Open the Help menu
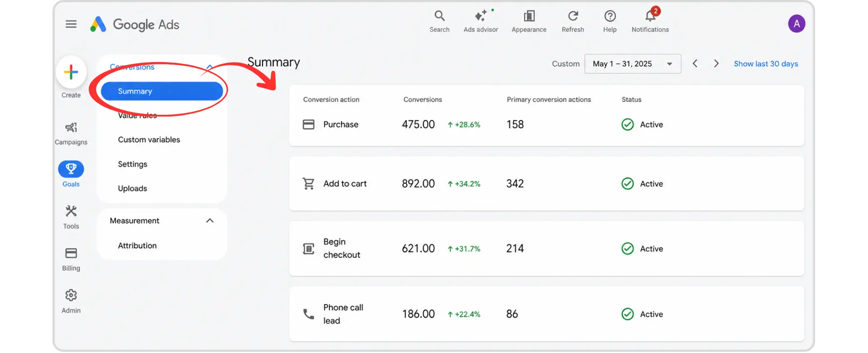Viewport: 868px width, 353px height. (610, 21)
